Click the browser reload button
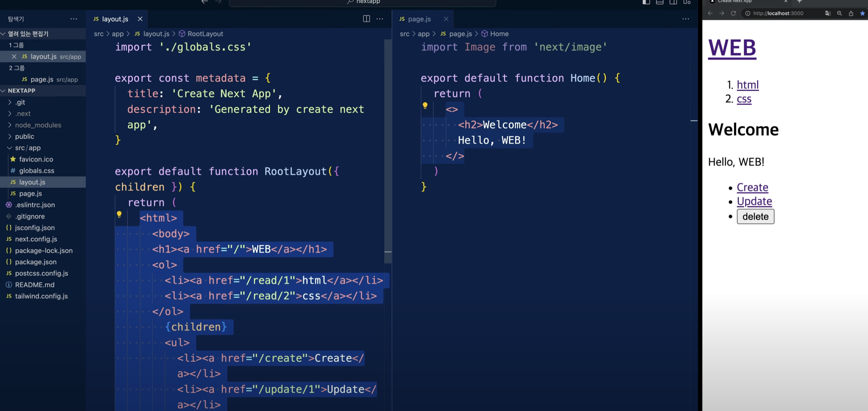Screen dimensions: 868x411 (733, 13)
